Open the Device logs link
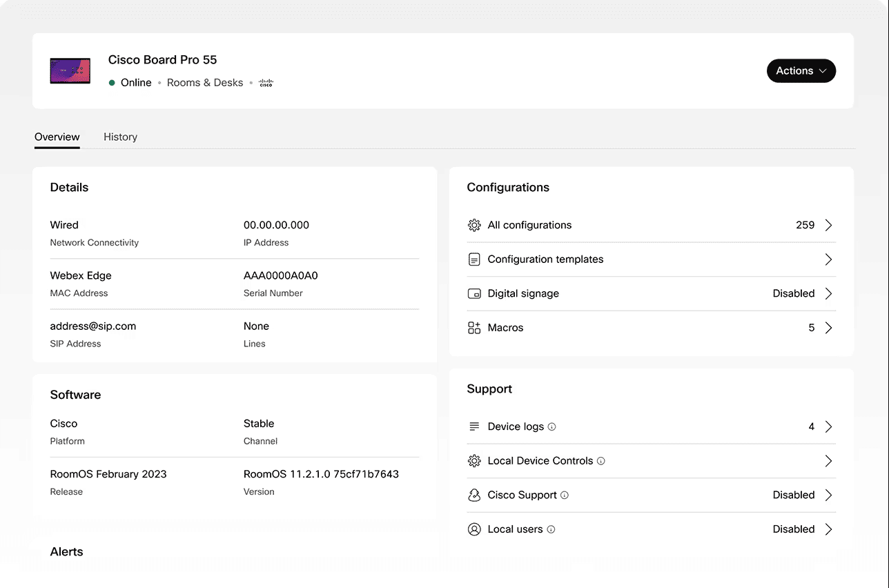889x588 pixels. 516,427
